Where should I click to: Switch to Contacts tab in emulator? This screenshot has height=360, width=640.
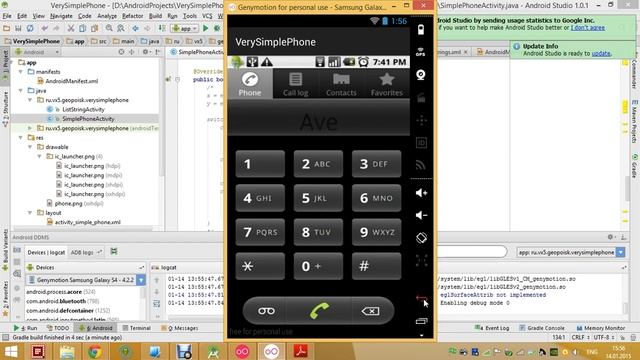(x=341, y=84)
